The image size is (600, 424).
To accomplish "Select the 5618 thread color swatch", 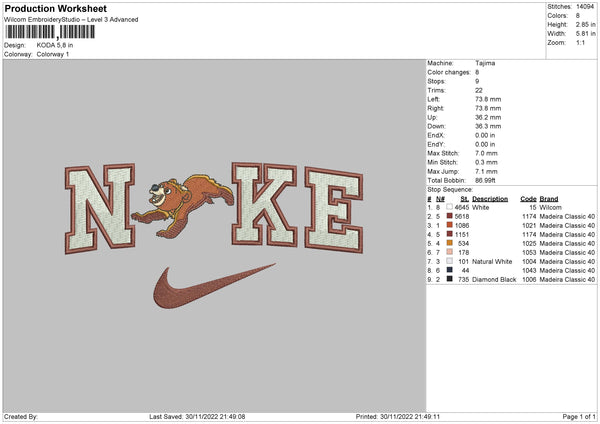I will point(449,216).
